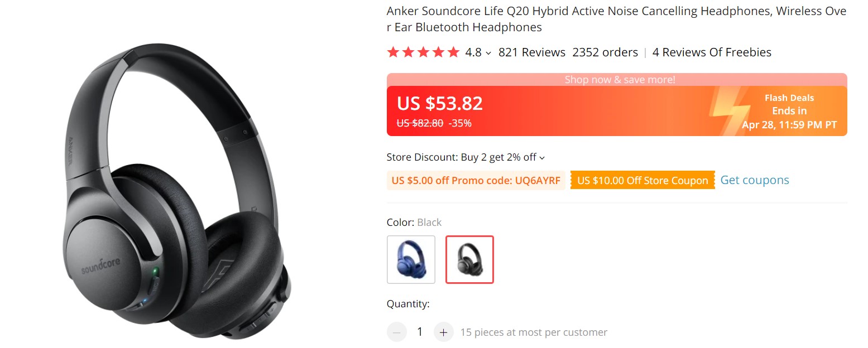View the 2352 orders count
Image resolution: width=868 pixels, height=348 pixels.
605,52
